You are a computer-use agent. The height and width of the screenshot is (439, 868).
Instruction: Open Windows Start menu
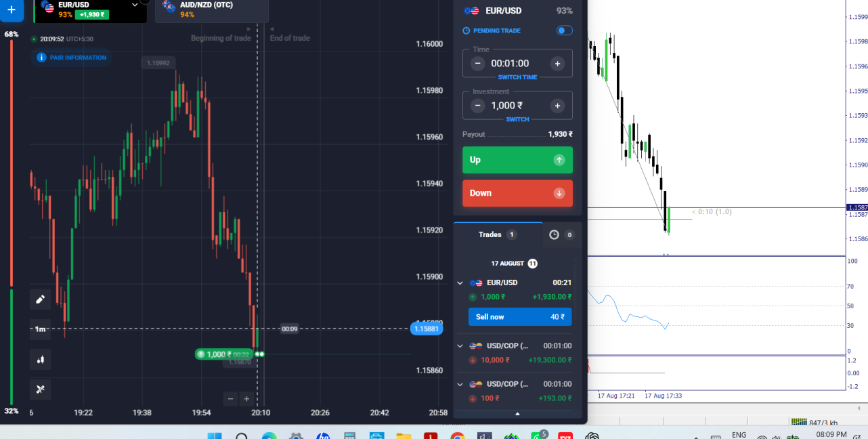point(215,436)
